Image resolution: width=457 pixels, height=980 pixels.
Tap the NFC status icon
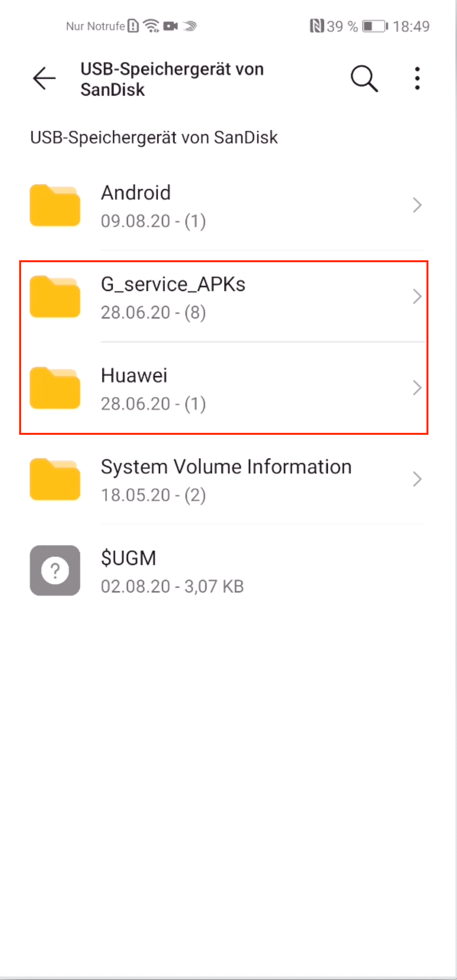[x=317, y=26]
